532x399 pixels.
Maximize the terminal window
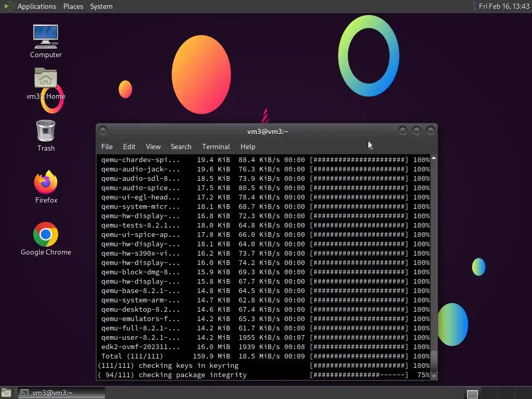[x=417, y=130]
